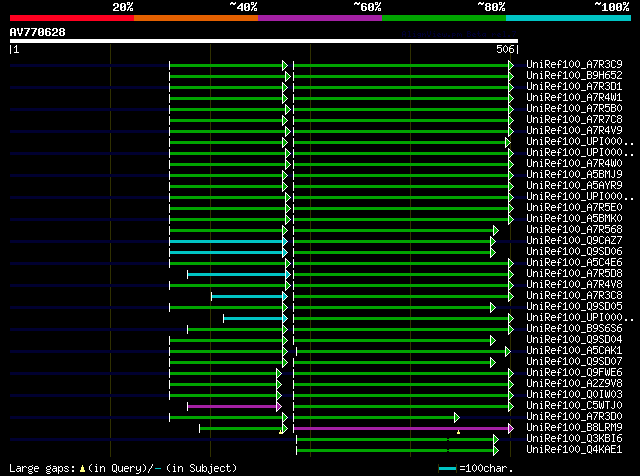Click the UniRef100_A7R4W0 hit name

[x=574, y=163]
